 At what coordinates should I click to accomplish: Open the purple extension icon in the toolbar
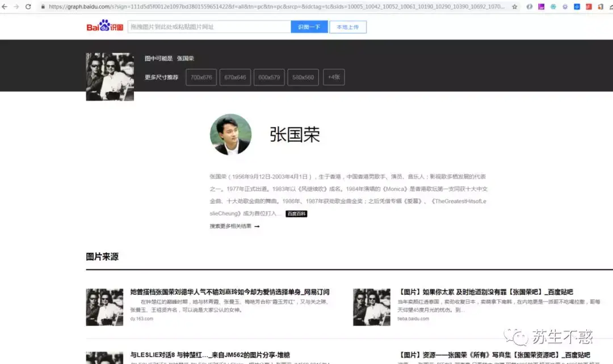pos(541,7)
